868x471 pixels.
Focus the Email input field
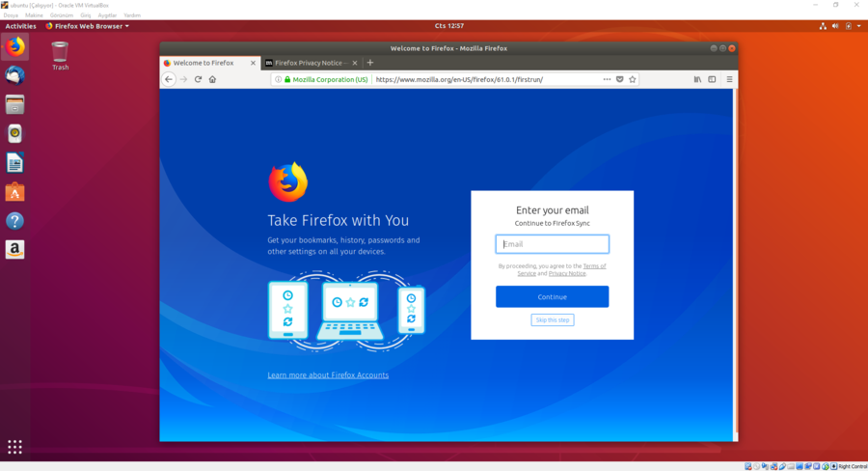(552, 244)
